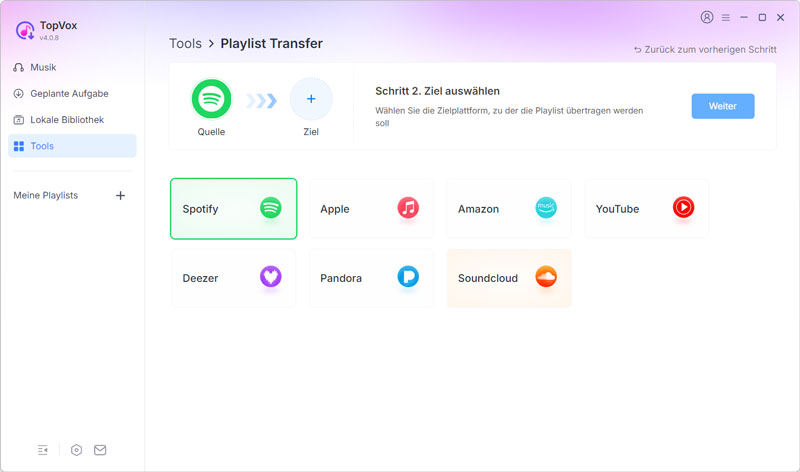Select Tools in the sidebar
The width and height of the screenshot is (800, 472).
72,146
